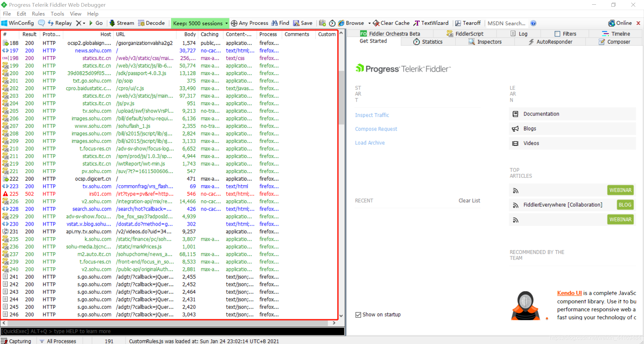The height and width of the screenshot is (344, 644).
Task: Click the Remove sessions X icon
Action: pos(78,23)
